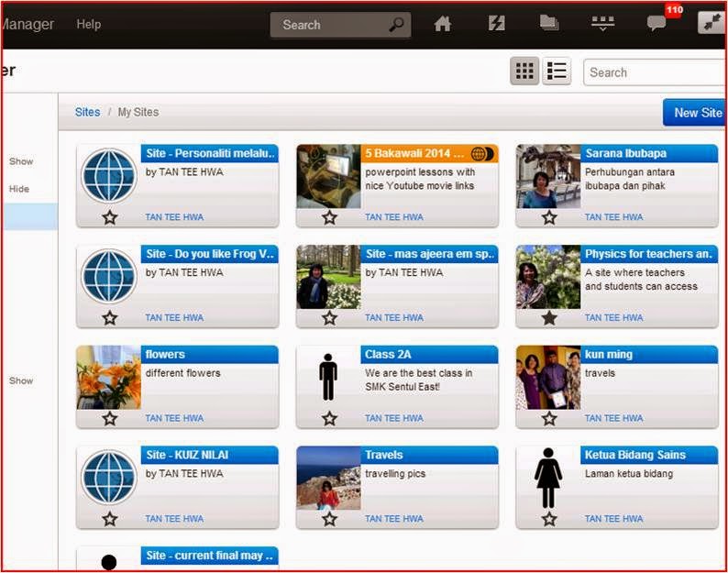Click the Hide link in left sidebar
The image size is (728, 573).
click(19, 189)
